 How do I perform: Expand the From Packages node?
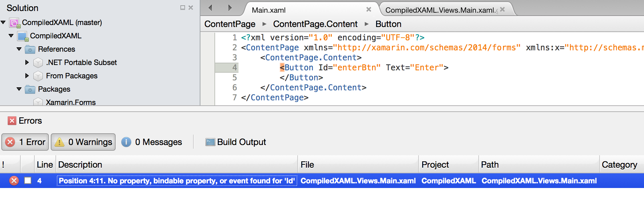(27, 76)
